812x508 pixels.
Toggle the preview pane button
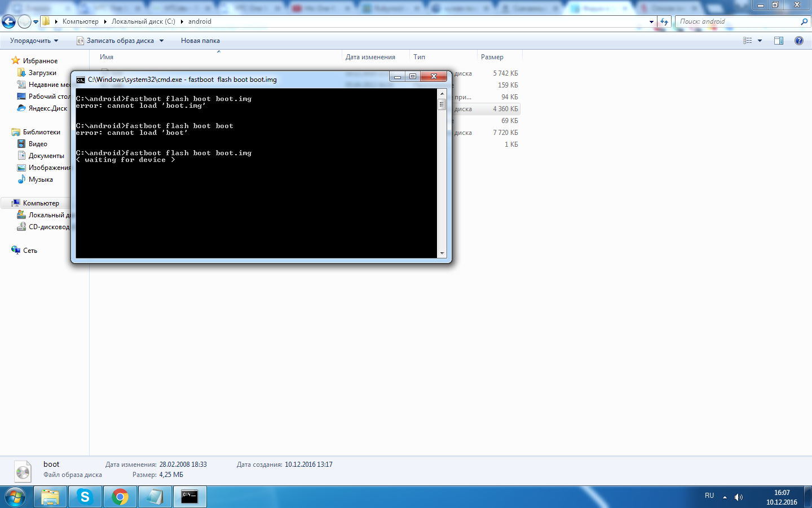(779, 41)
